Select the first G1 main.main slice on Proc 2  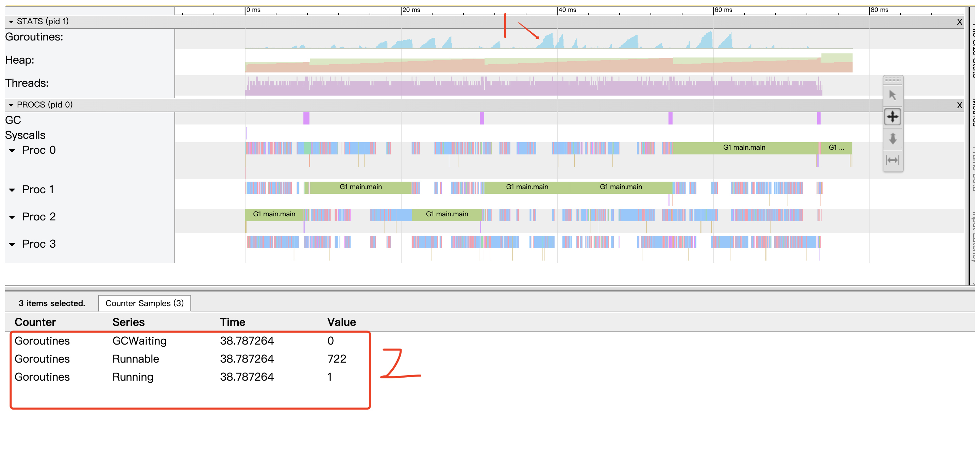point(274,214)
